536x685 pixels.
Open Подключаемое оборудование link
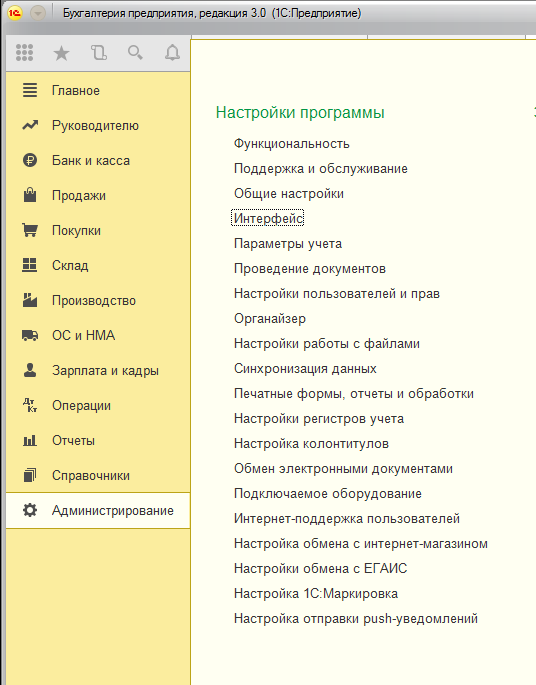pyautogui.click(x=328, y=493)
